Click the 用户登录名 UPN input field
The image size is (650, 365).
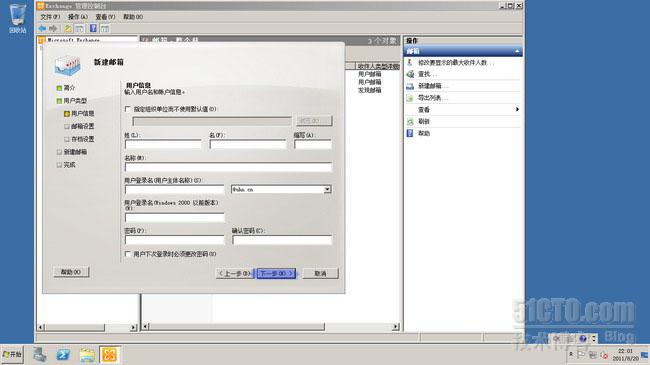(175, 190)
